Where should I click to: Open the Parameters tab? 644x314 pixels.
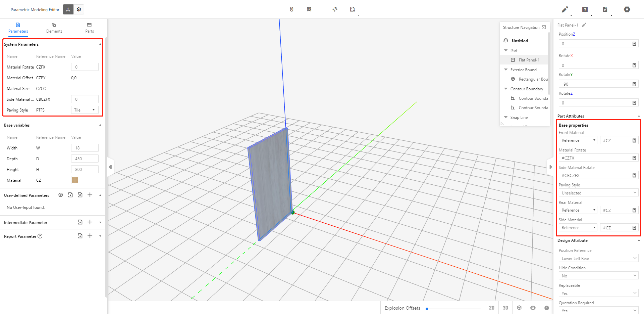click(18, 28)
